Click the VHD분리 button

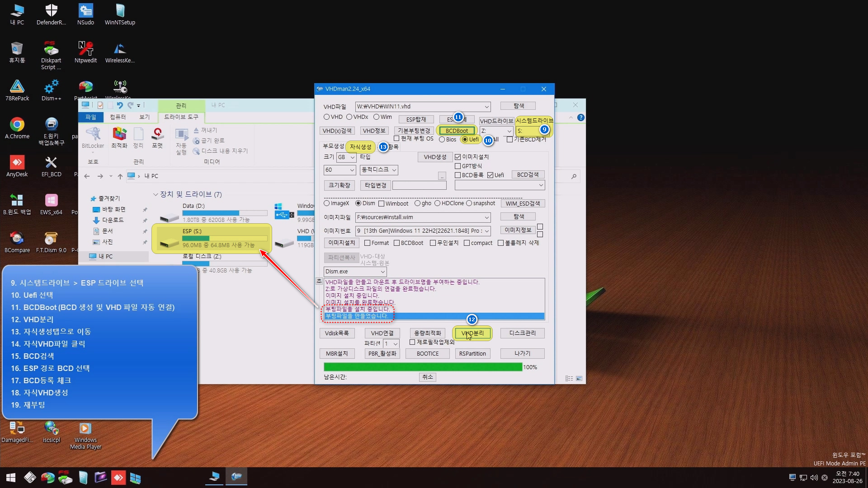[472, 333]
